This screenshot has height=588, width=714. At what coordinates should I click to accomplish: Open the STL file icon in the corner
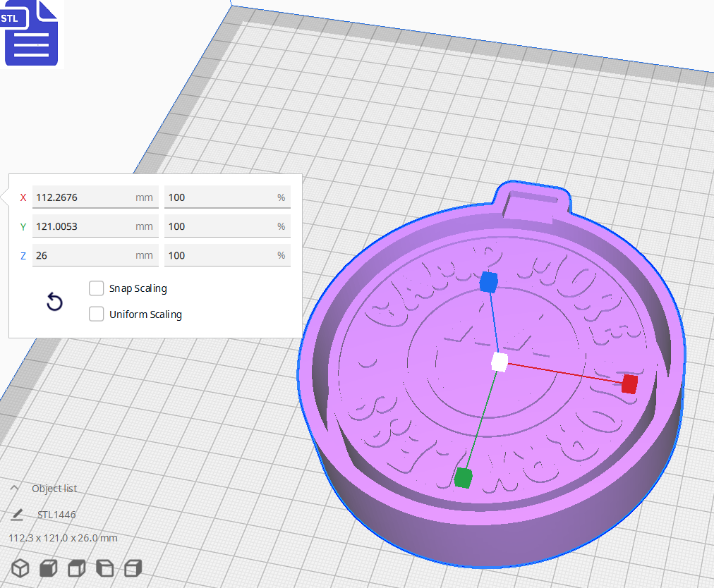(x=31, y=33)
